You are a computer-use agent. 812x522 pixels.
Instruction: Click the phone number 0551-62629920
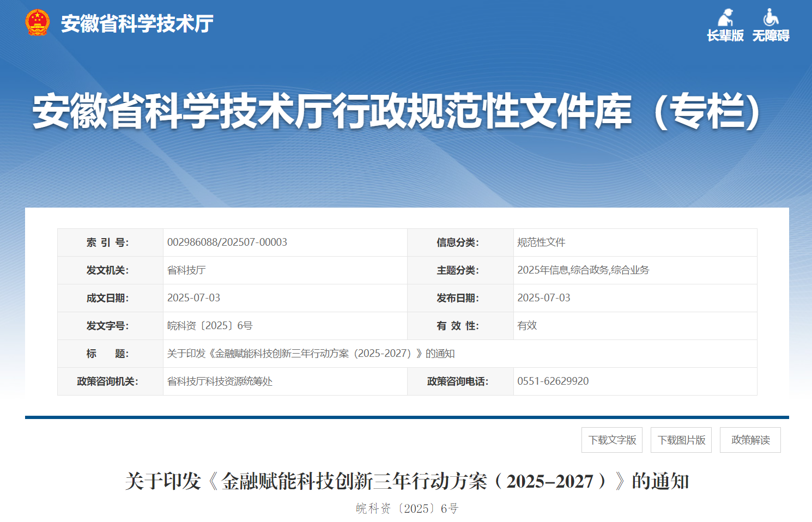click(x=553, y=381)
